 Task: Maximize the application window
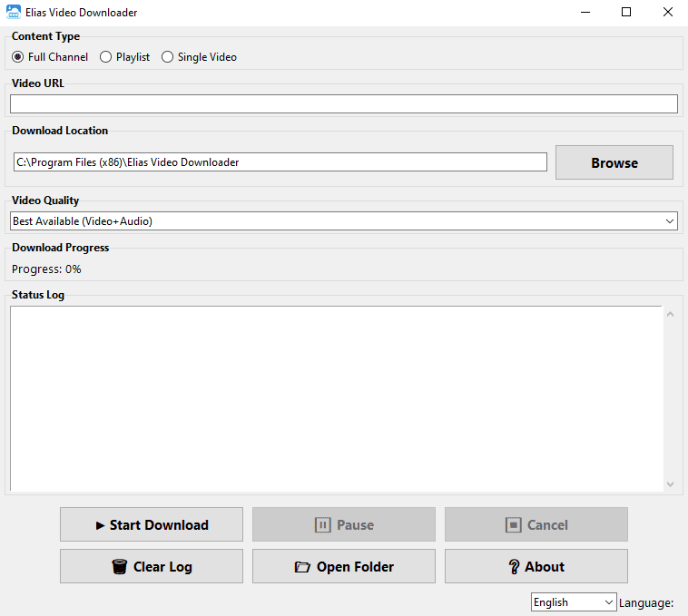626,13
